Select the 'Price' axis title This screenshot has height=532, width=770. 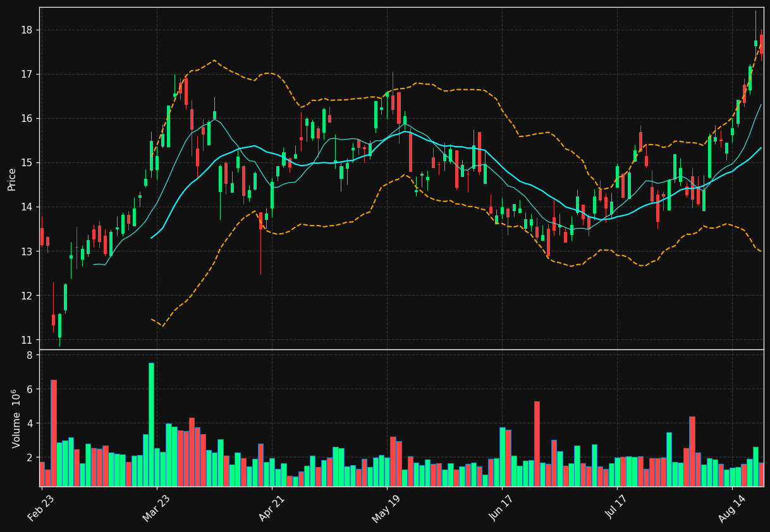coord(12,179)
